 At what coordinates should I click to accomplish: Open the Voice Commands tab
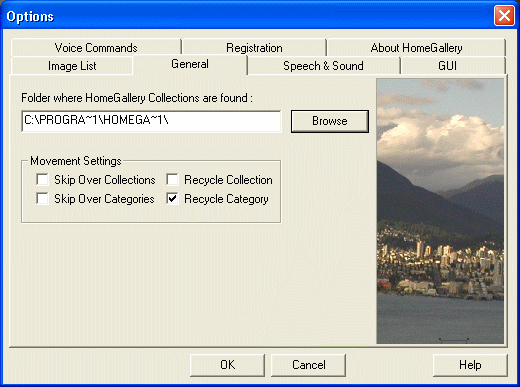coord(96,48)
